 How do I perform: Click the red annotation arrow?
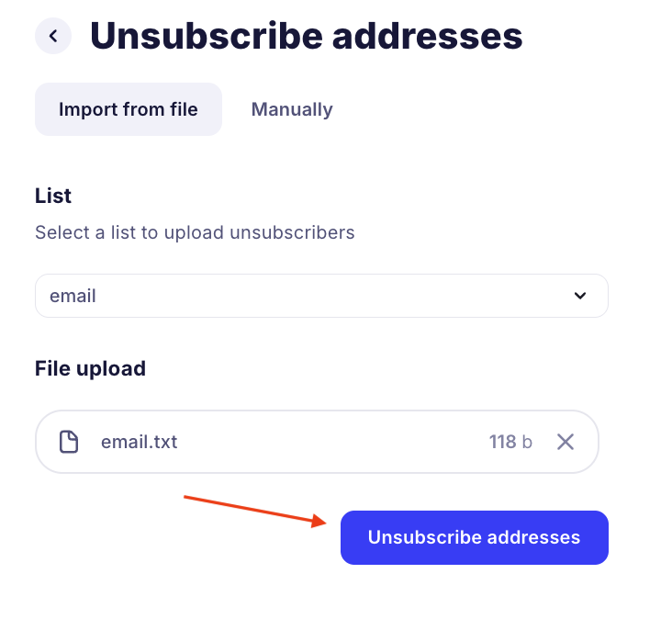click(255, 510)
